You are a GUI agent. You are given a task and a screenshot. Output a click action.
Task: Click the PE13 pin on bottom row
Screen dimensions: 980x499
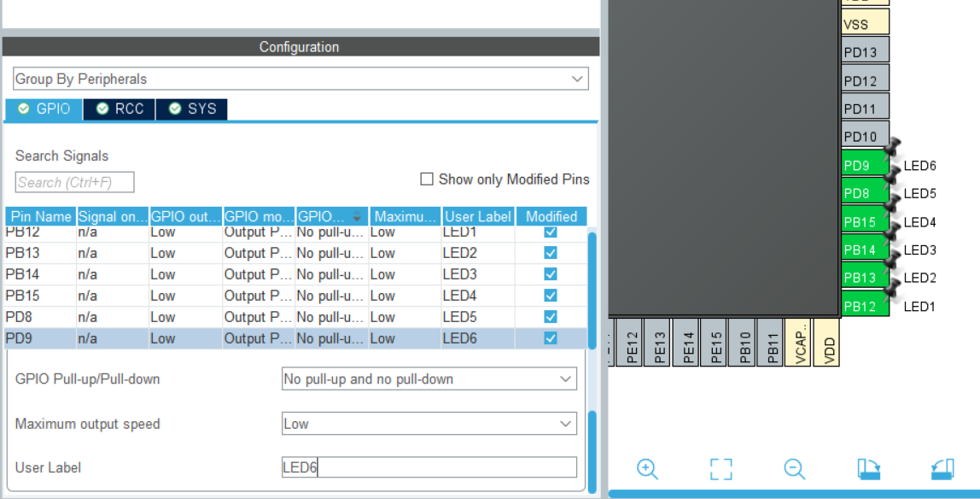click(x=658, y=342)
